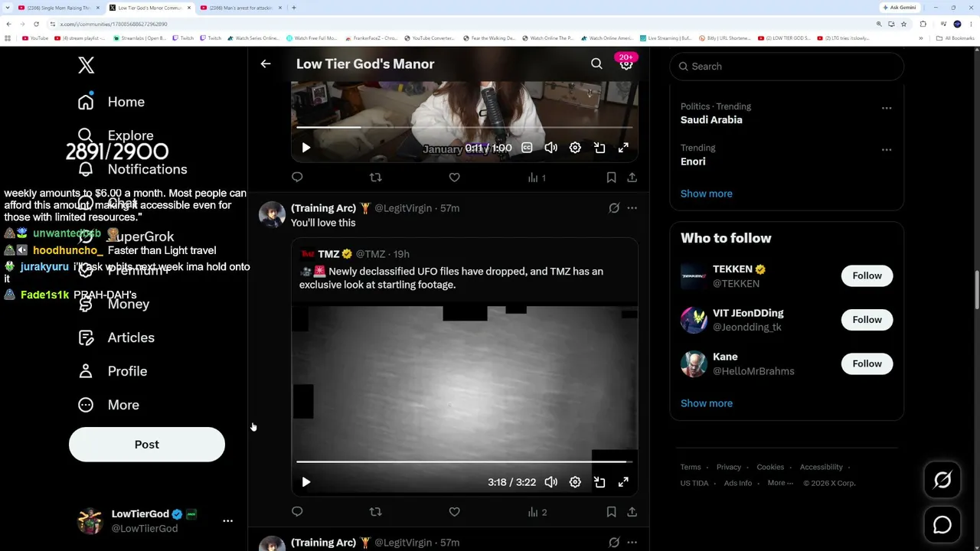
Task: Repost the "You'll love this" post
Action: 375,512
